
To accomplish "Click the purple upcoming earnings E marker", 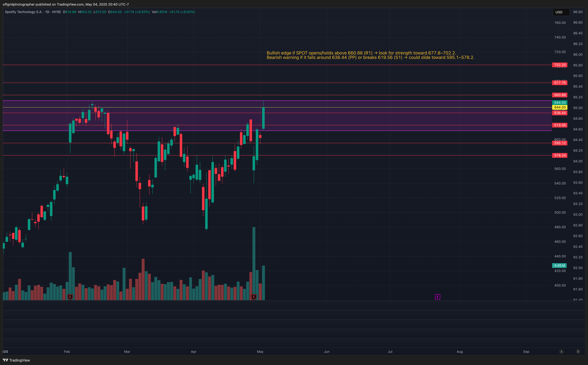I will point(437,297).
